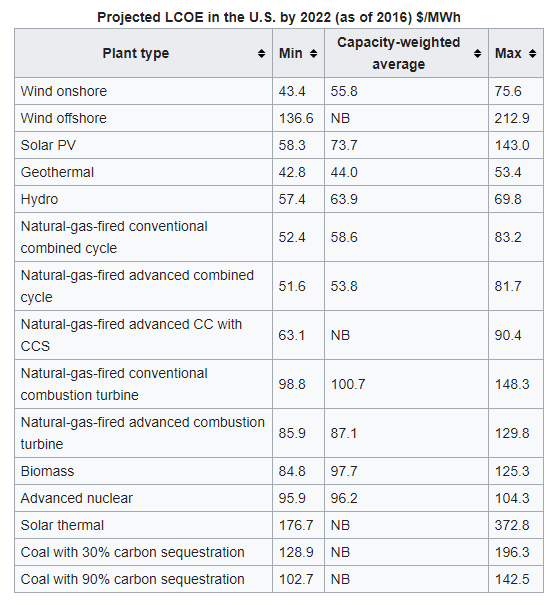The height and width of the screenshot is (605, 559).
Task: Select Natural-gas-fired advanced CC with CCS cell
Action: [x=144, y=335]
